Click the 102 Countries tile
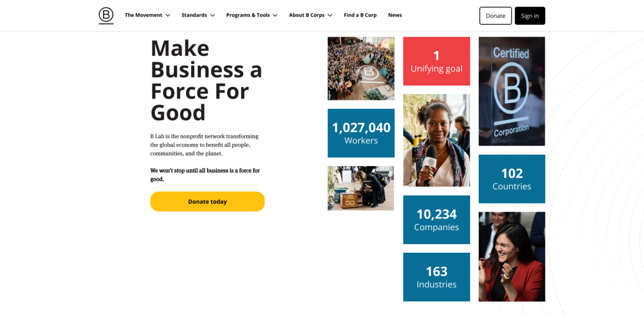Viewport: 644px width, 315px height. 511,179
